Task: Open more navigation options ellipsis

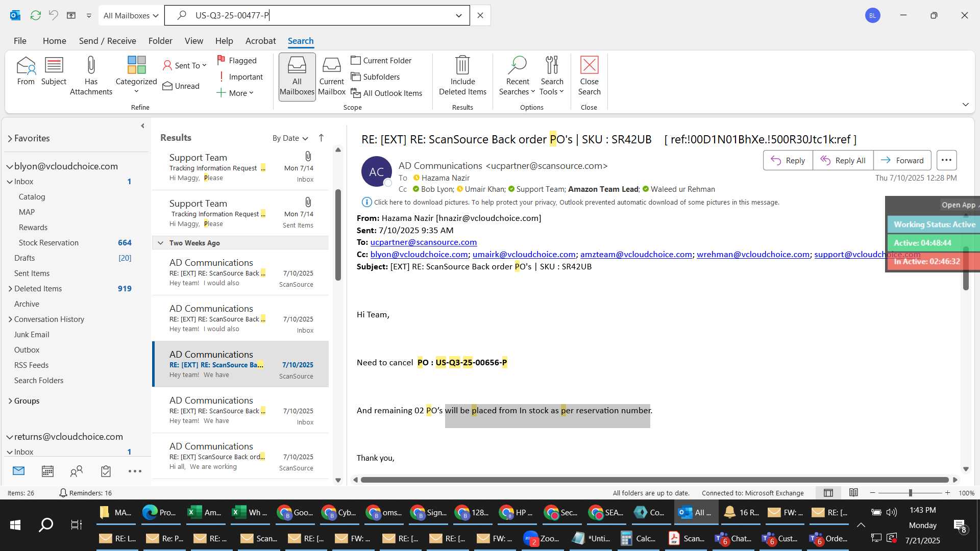Action: (x=135, y=471)
